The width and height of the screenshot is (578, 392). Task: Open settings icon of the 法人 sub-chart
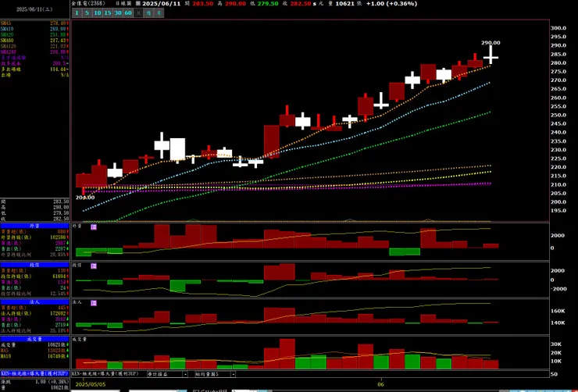(x=94, y=303)
